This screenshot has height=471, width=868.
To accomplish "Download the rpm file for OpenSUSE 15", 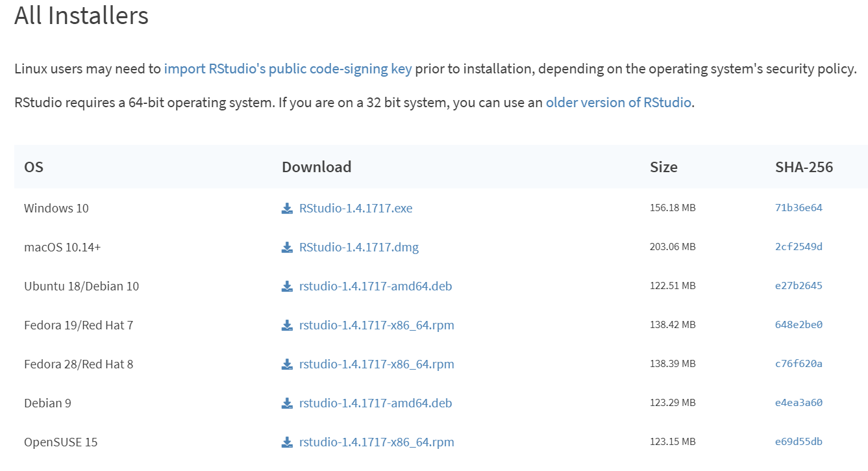I will point(377,442).
